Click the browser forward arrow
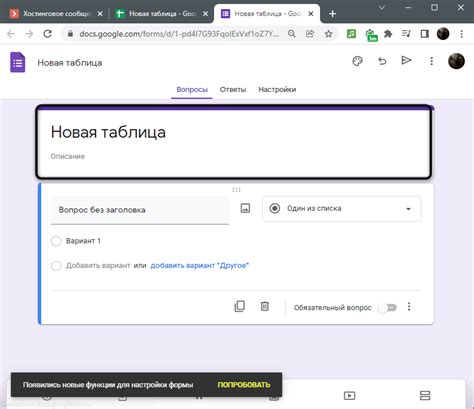The width and height of the screenshot is (474, 409). 29,34
